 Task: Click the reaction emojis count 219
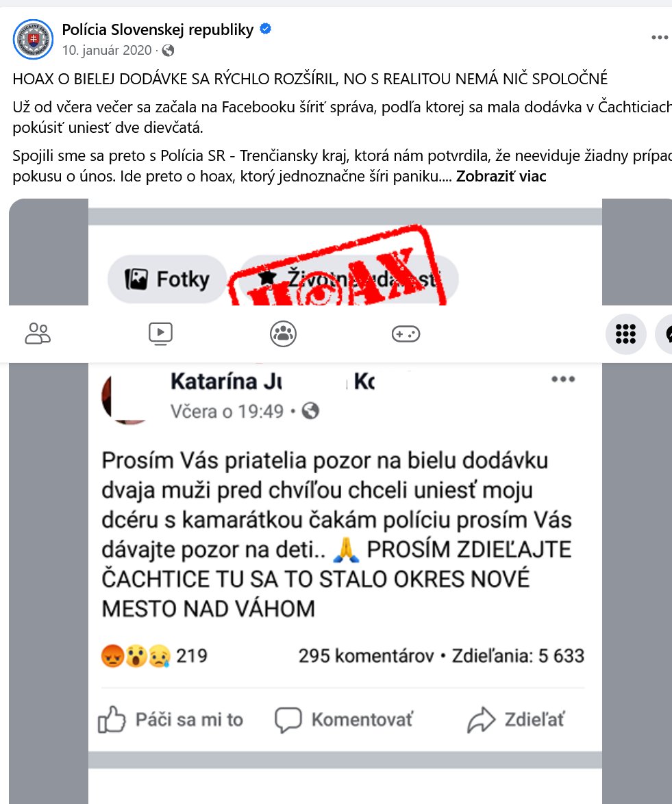(154, 656)
